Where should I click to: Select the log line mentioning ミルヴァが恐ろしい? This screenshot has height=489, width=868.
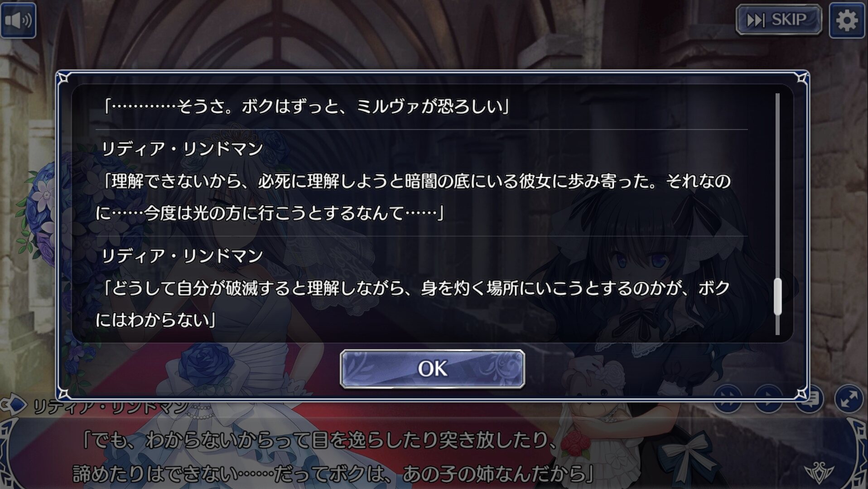tap(307, 106)
